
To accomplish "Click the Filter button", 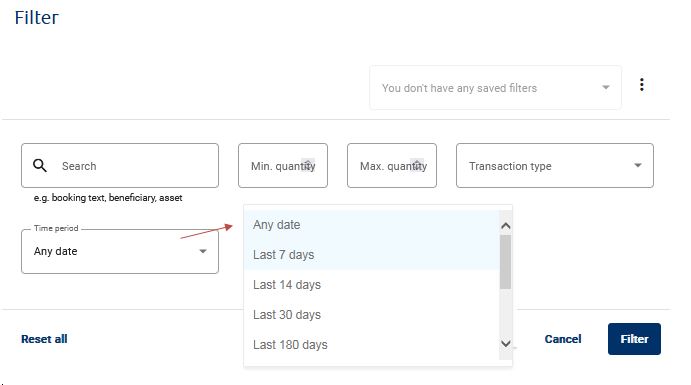I will tap(634, 339).
